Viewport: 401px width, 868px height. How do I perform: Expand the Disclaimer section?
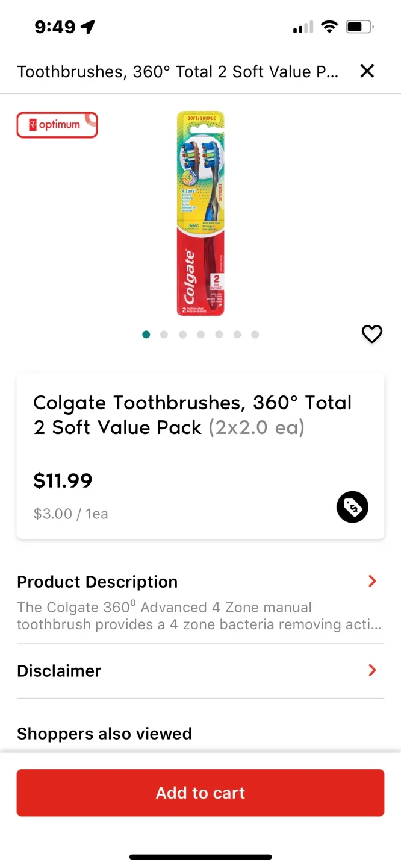click(59, 670)
